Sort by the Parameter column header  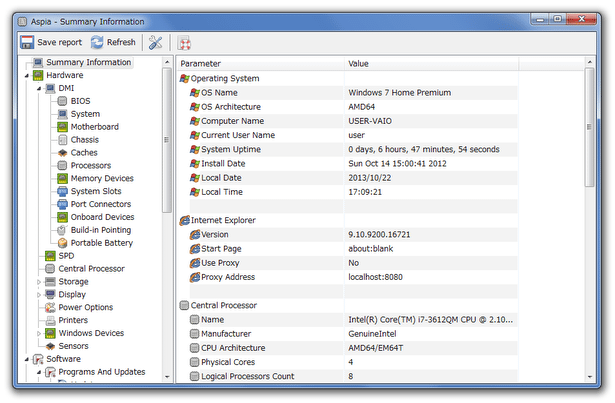pyautogui.click(x=261, y=64)
